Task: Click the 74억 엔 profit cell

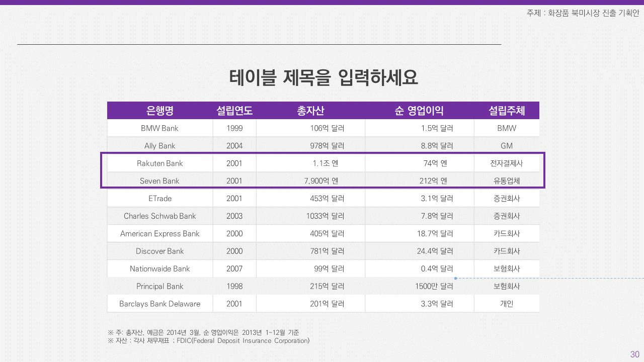Action: click(420, 163)
